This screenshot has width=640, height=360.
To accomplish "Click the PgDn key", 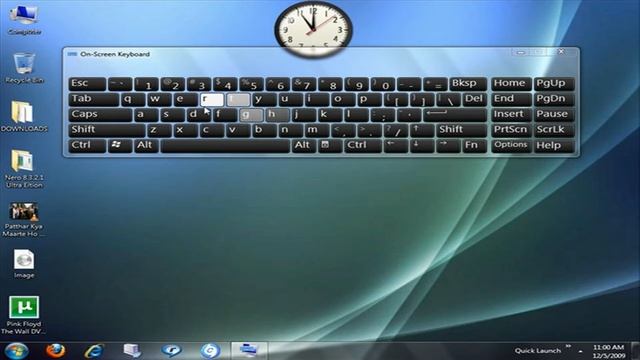I will [554, 99].
